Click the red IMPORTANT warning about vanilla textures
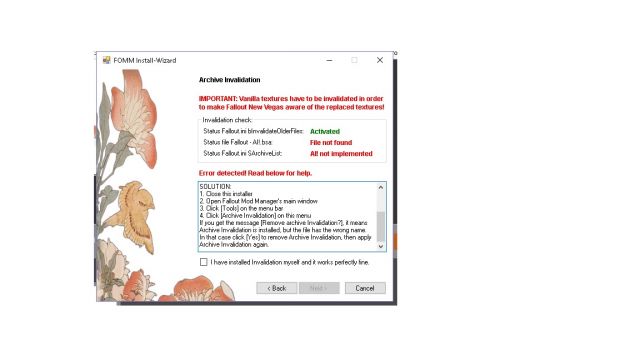The image size is (640, 360). [x=291, y=103]
